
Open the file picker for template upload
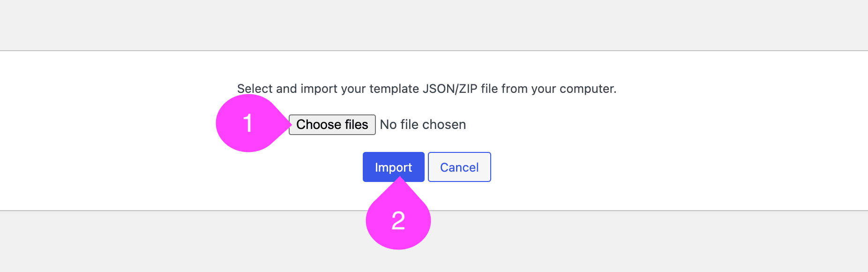coord(332,125)
